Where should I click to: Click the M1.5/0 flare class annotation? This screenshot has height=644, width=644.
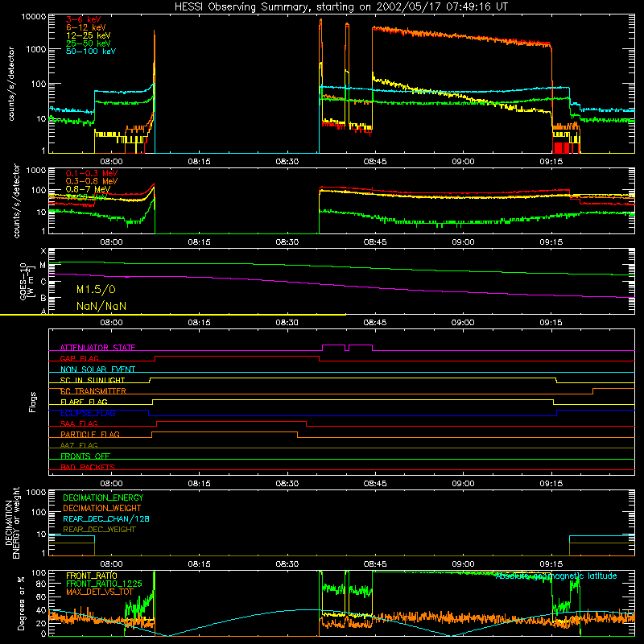96,290
